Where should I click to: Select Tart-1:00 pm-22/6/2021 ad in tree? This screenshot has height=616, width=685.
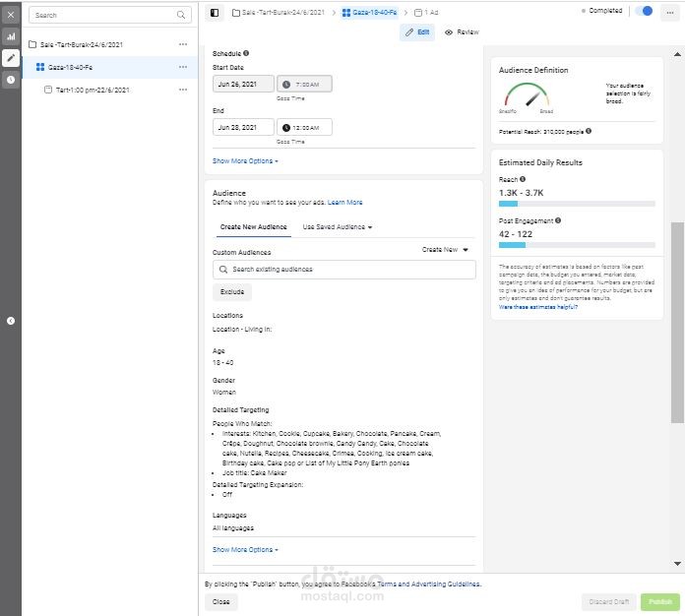pos(93,90)
